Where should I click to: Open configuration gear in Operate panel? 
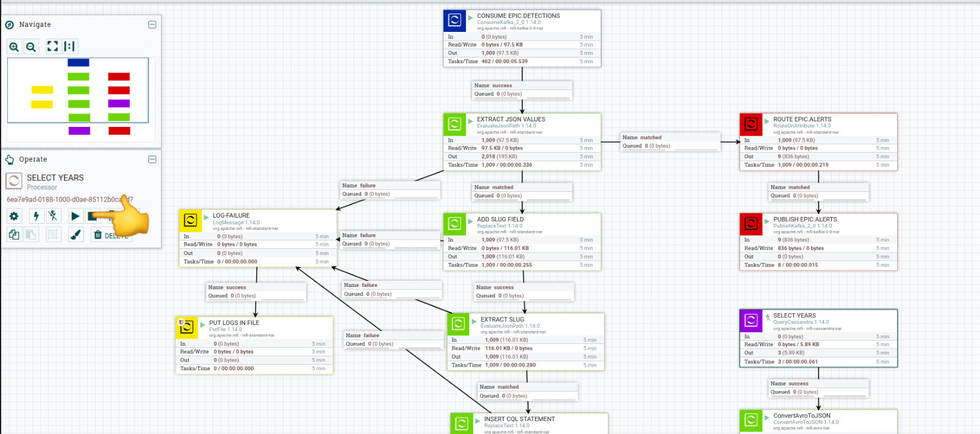(x=14, y=216)
